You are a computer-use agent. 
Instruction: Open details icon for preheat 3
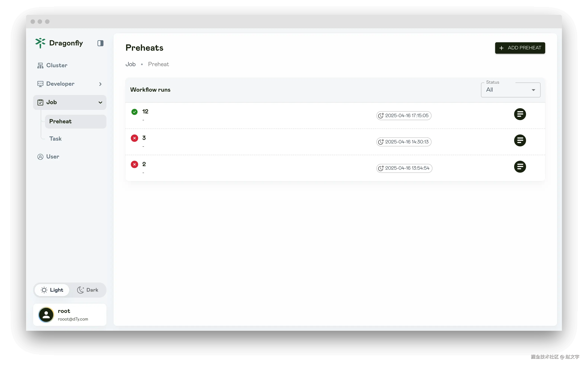coord(520,140)
